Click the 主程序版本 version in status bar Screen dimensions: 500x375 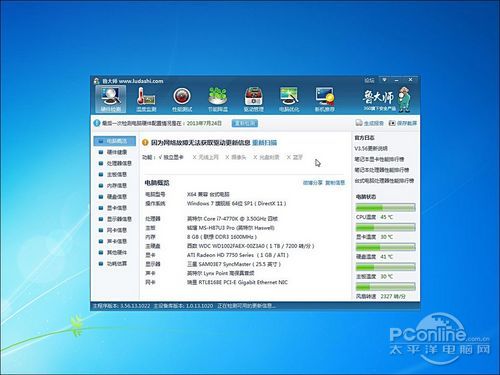(121, 306)
